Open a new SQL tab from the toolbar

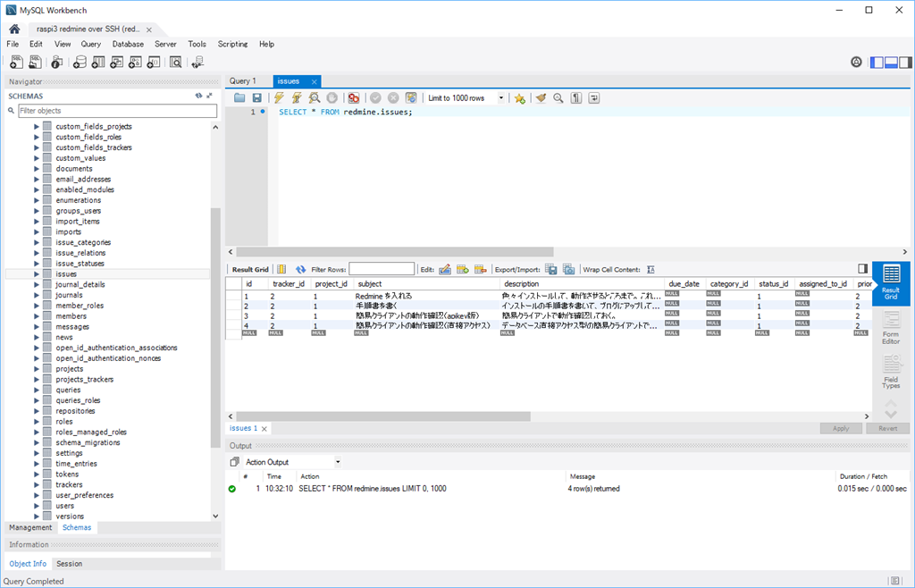point(16,63)
